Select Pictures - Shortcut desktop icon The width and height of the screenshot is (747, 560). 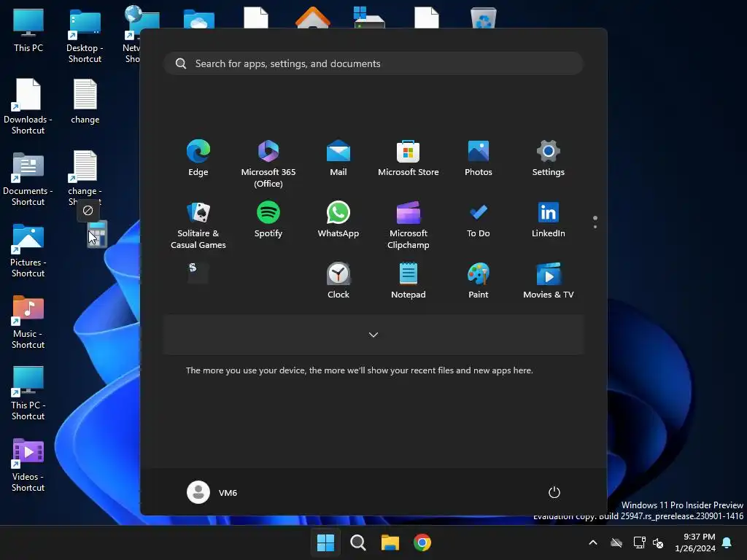point(28,250)
